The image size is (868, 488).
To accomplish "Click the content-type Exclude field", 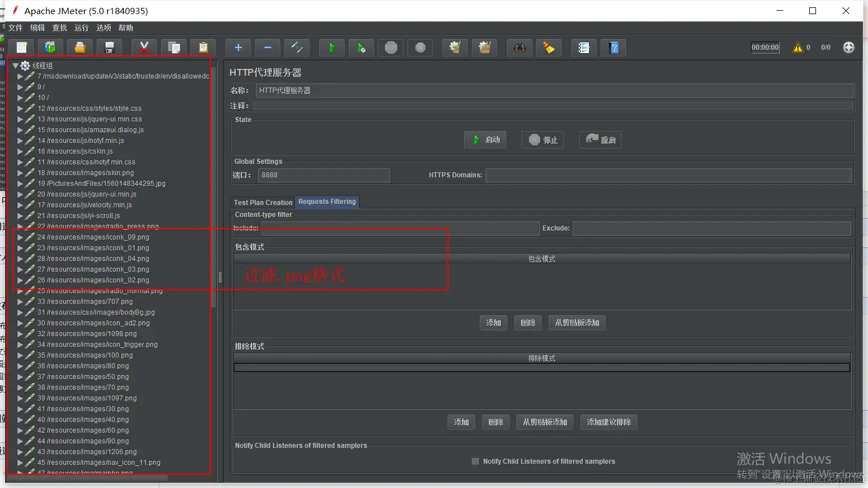I will click(712, 228).
